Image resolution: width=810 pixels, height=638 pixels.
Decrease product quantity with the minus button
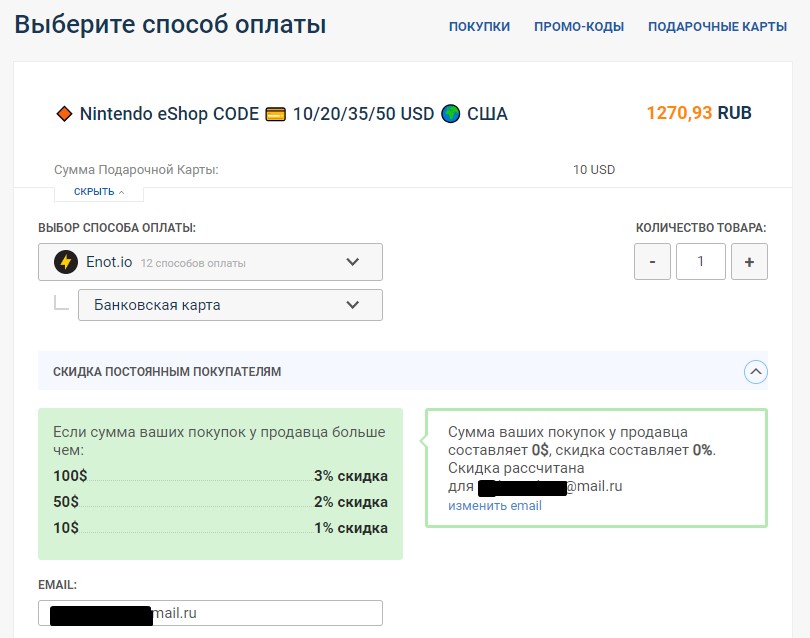652,262
